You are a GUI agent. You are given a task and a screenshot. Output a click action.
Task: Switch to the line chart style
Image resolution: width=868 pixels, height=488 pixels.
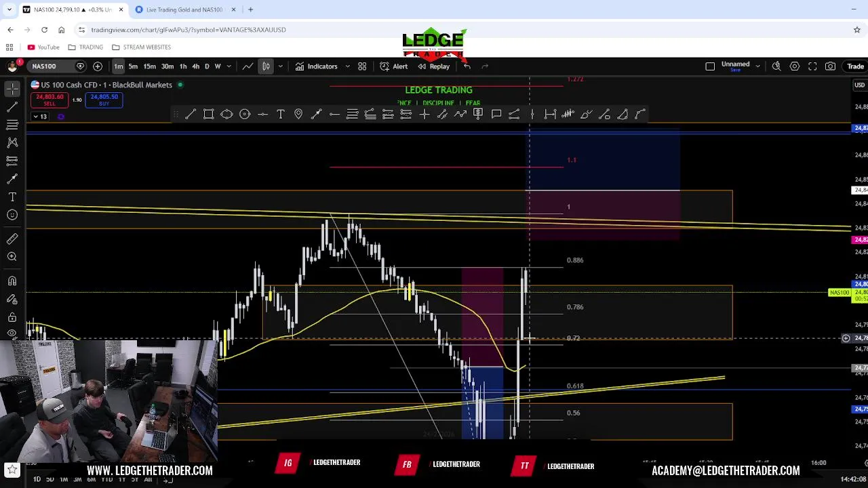pos(248,66)
